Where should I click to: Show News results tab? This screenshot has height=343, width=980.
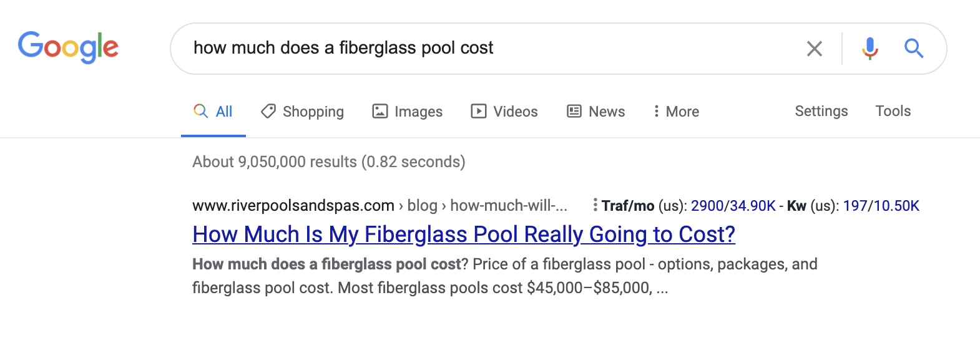pos(596,112)
